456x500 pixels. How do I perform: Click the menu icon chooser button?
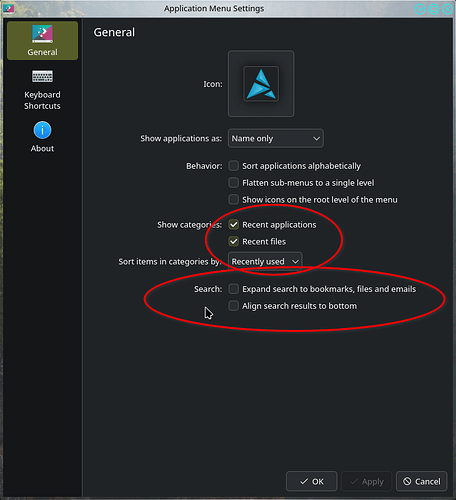click(x=261, y=84)
